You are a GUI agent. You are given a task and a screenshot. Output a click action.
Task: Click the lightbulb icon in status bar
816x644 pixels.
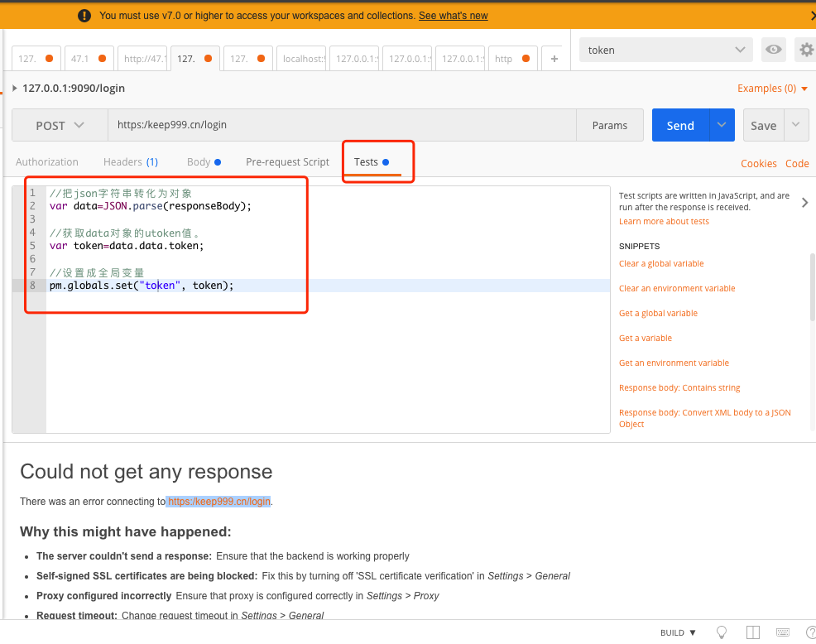coord(721,632)
